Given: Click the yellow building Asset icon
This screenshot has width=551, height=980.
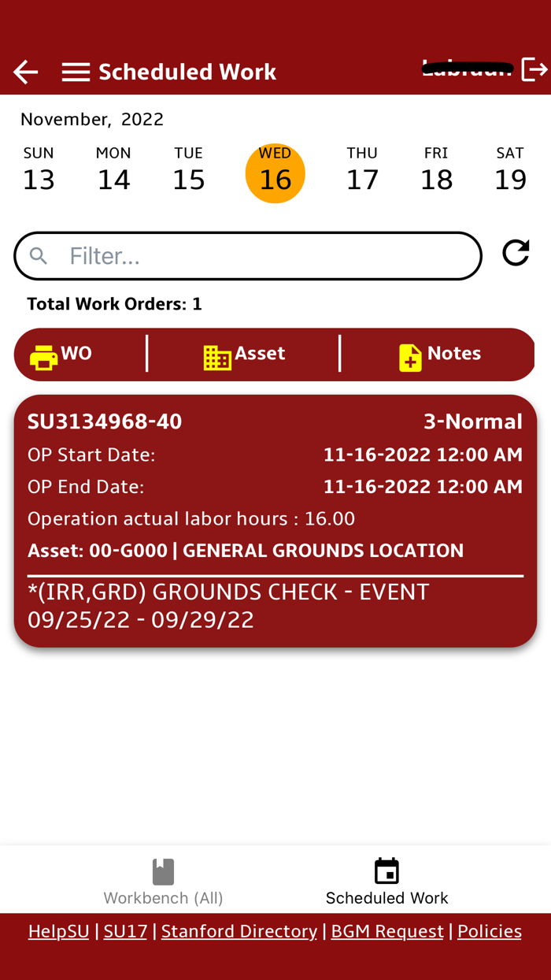Looking at the screenshot, I should pos(217,358).
